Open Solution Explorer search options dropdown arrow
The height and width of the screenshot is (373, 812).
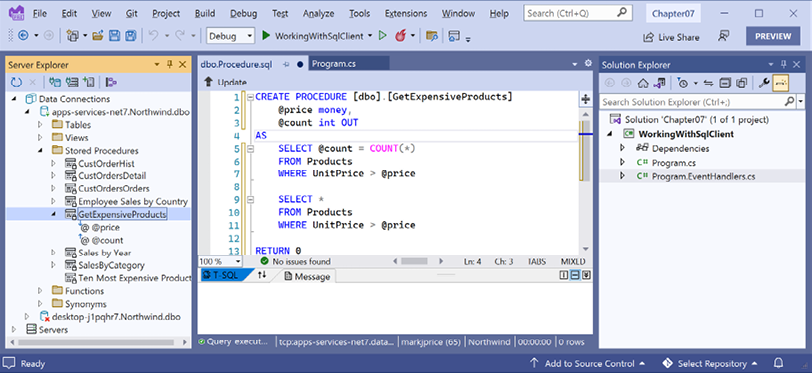(801, 102)
